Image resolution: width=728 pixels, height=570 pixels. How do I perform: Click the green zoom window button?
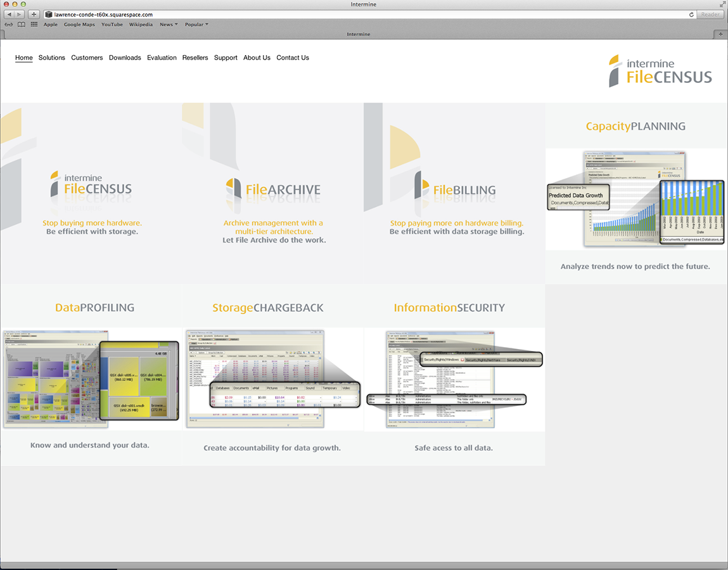pos(23,4)
